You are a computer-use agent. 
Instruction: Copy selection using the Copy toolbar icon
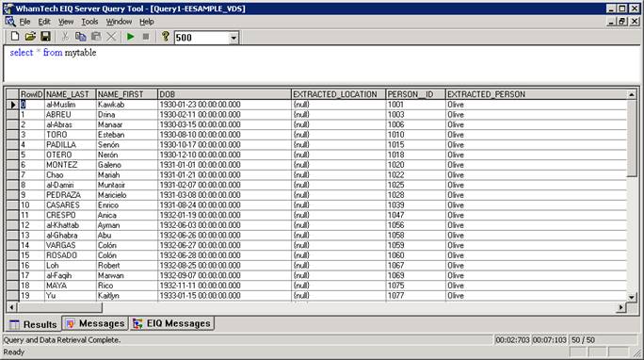pyautogui.click(x=81, y=37)
